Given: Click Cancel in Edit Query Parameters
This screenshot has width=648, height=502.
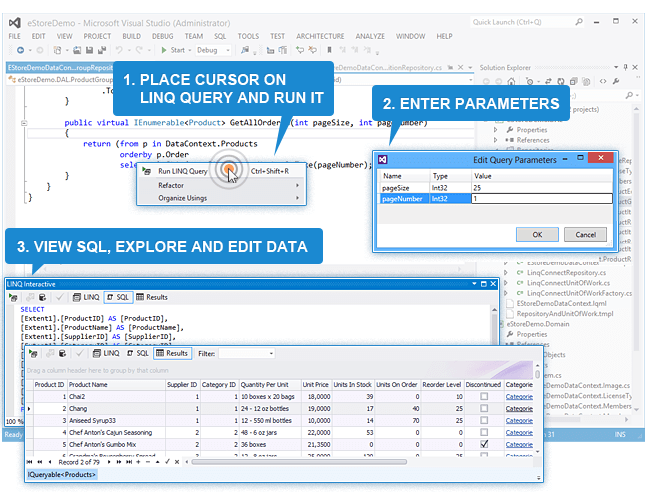Looking at the screenshot, I should click(x=585, y=234).
